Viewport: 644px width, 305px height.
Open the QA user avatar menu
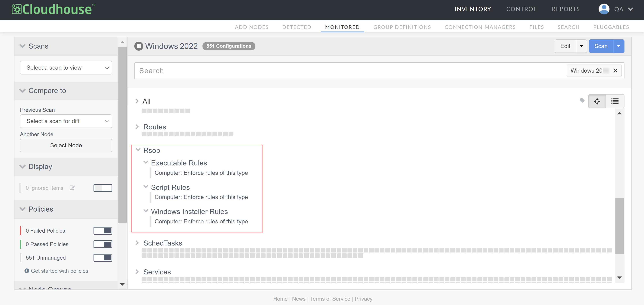[604, 9]
